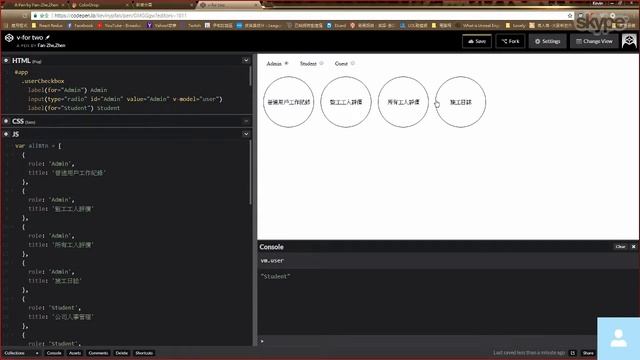Click the browser address bar URL
The width and height of the screenshot is (640, 360).
point(120,16)
